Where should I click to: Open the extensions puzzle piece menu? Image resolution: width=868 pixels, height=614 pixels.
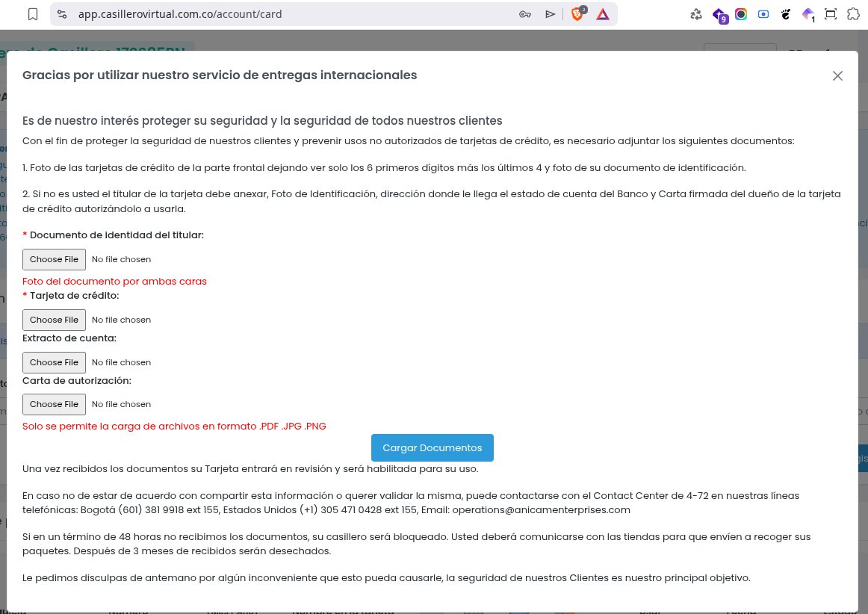(x=853, y=14)
